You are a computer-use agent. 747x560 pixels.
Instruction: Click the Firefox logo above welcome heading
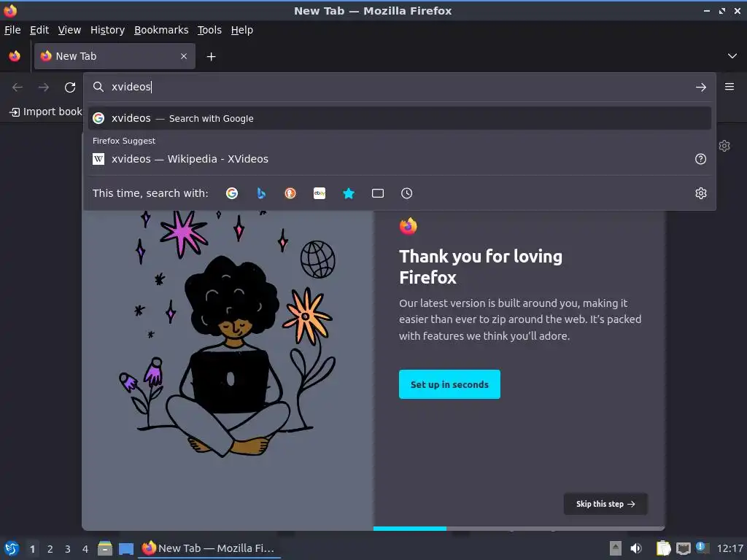pyautogui.click(x=409, y=226)
